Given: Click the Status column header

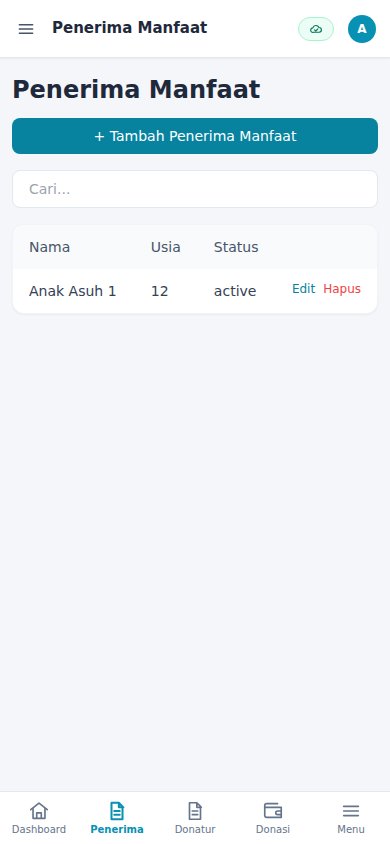Looking at the screenshot, I should [236, 247].
